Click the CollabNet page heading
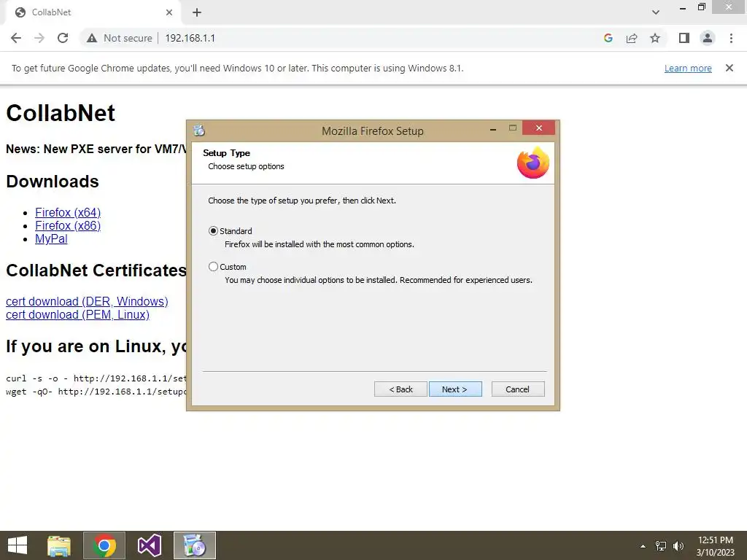747x560 pixels. tap(61, 113)
